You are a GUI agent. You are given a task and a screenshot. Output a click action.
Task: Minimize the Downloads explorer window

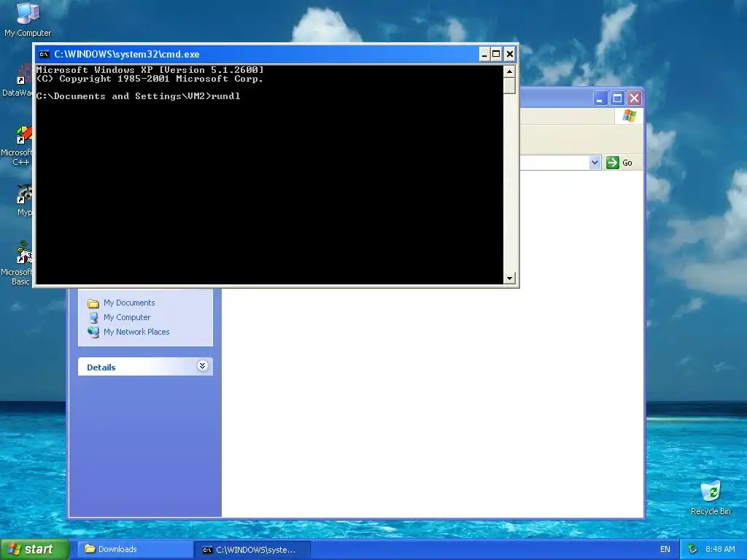[600, 98]
